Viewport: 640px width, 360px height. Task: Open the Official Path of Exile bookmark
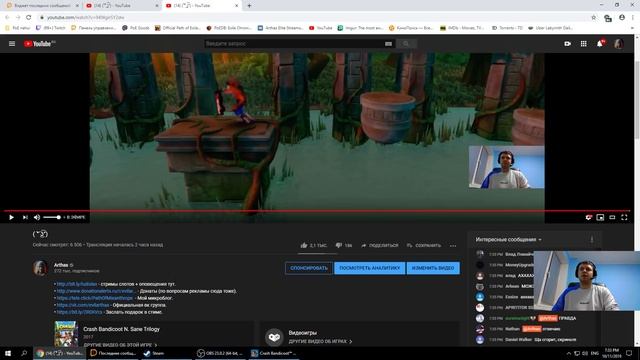pyautogui.click(x=178, y=28)
